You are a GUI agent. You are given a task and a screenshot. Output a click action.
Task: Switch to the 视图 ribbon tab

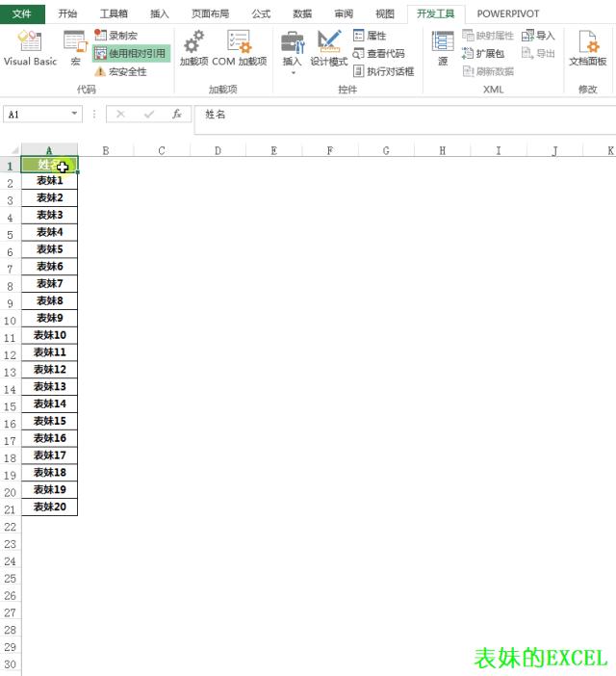pyautogui.click(x=385, y=13)
